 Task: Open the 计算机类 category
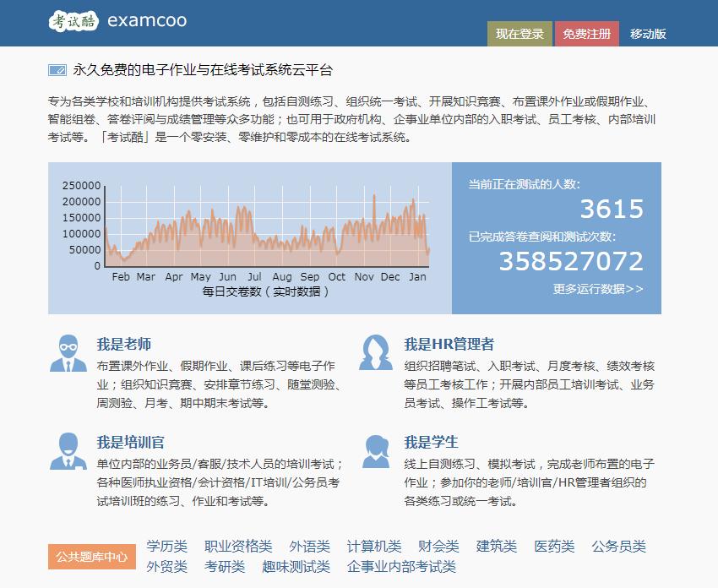tap(374, 546)
